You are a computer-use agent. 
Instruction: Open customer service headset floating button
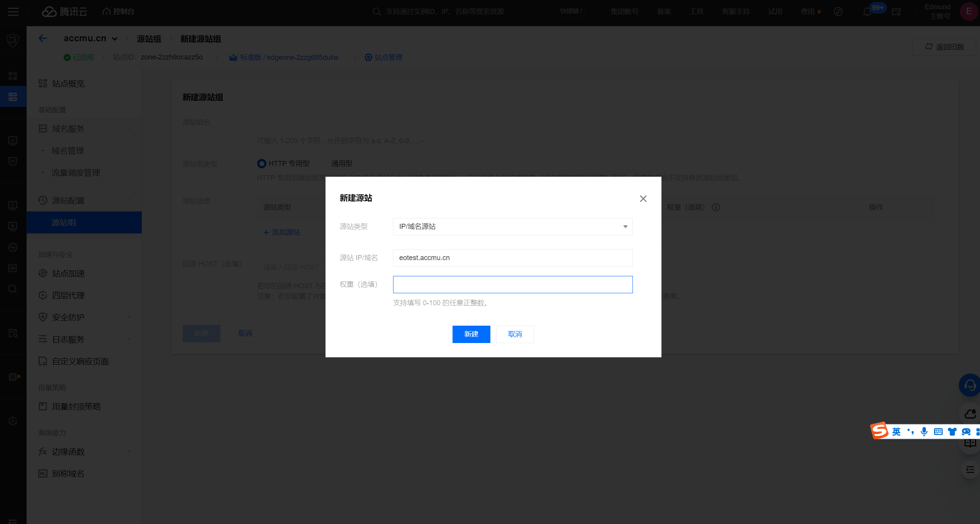(970, 385)
